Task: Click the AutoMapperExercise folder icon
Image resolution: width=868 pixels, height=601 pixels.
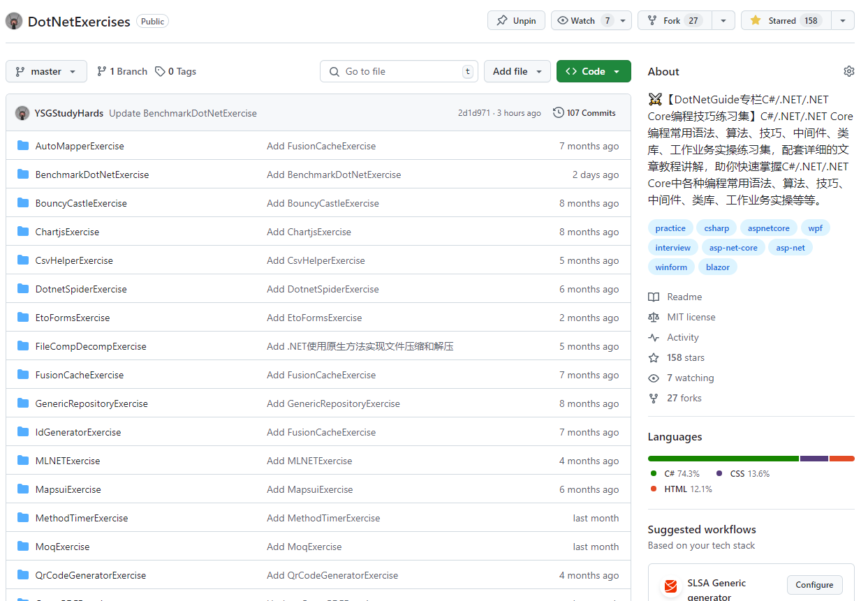Action: [23, 146]
